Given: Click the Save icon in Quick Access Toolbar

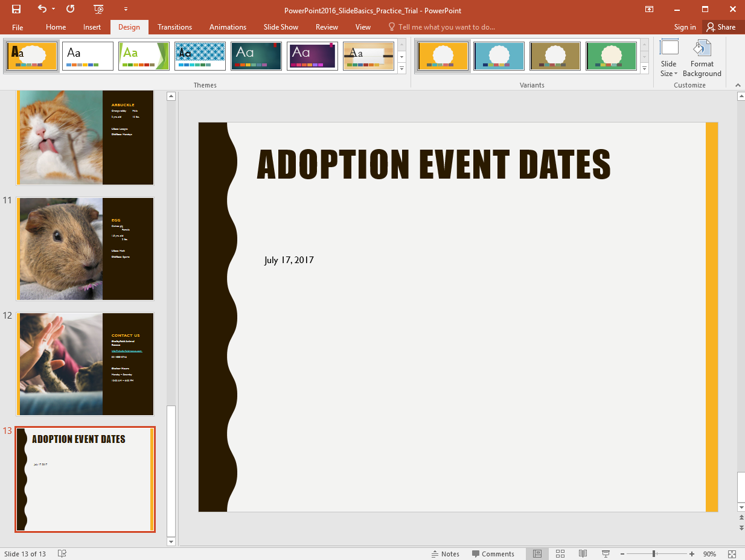Looking at the screenshot, I should coord(16,9).
